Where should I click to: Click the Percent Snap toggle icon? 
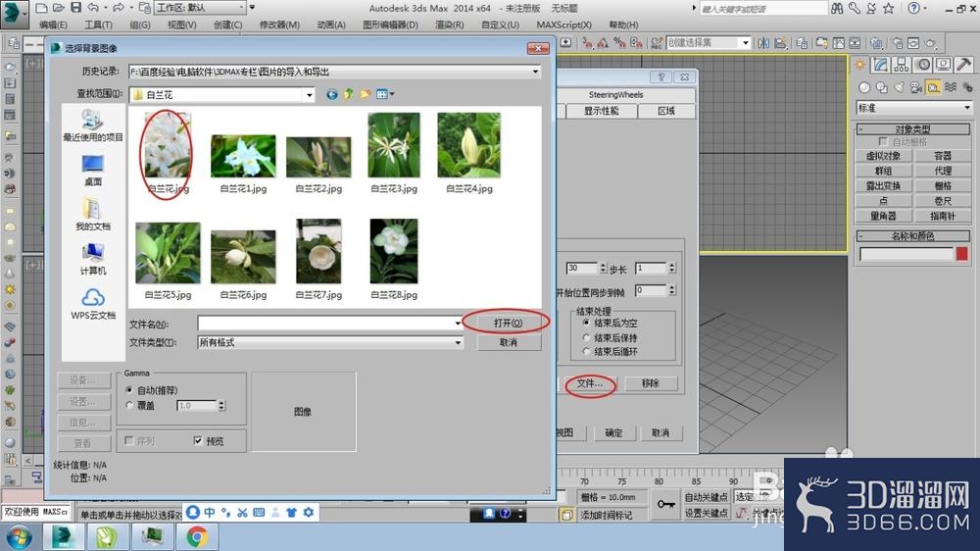click(619, 42)
